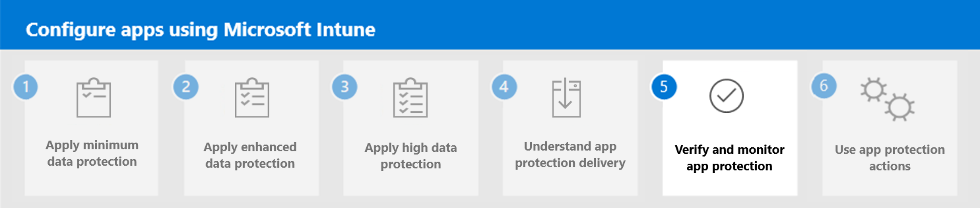Click the double gears actions icon
Image resolution: width=980 pixels, height=208 pixels.
click(887, 99)
